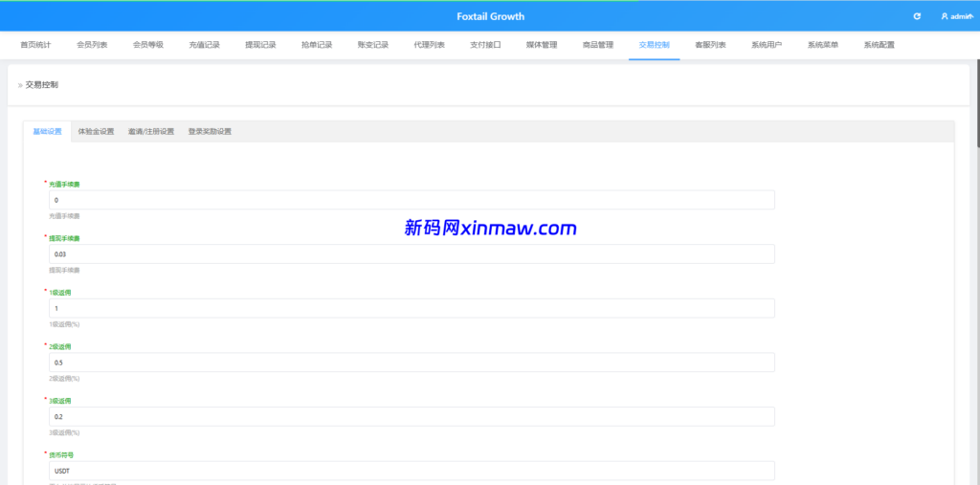Image resolution: width=980 pixels, height=485 pixels.
Task: Click the 货币符号 field label
Action: click(62, 455)
